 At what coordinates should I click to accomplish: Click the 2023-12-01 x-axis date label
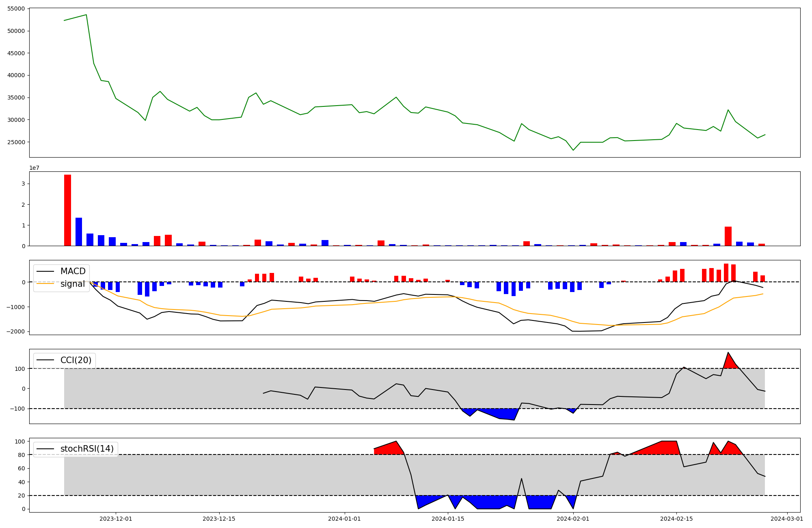tap(116, 519)
